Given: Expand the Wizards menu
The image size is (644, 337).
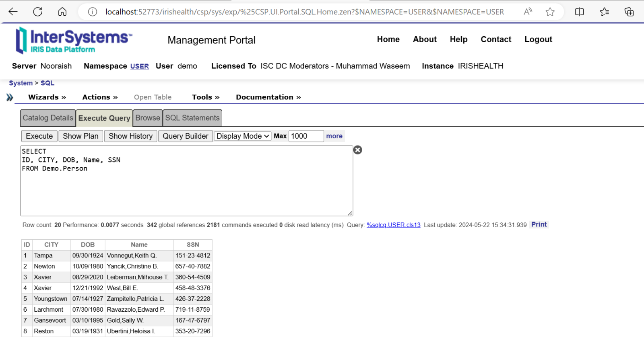Looking at the screenshot, I should (47, 97).
